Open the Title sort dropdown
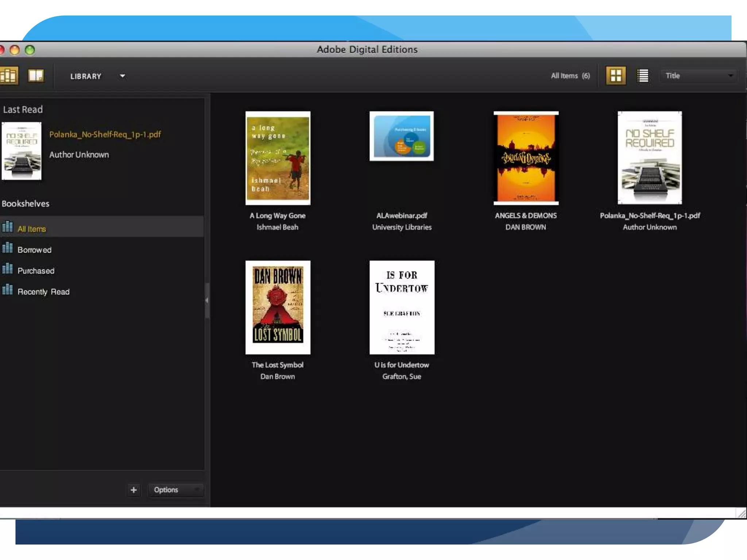Viewport: 747px width, 560px height. pos(698,76)
